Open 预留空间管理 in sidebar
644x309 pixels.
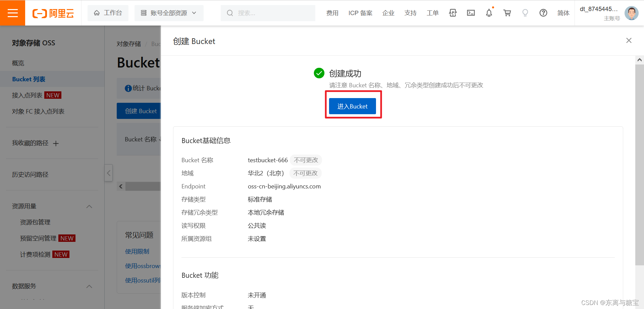pyautogui.click(x=38, y=238)
